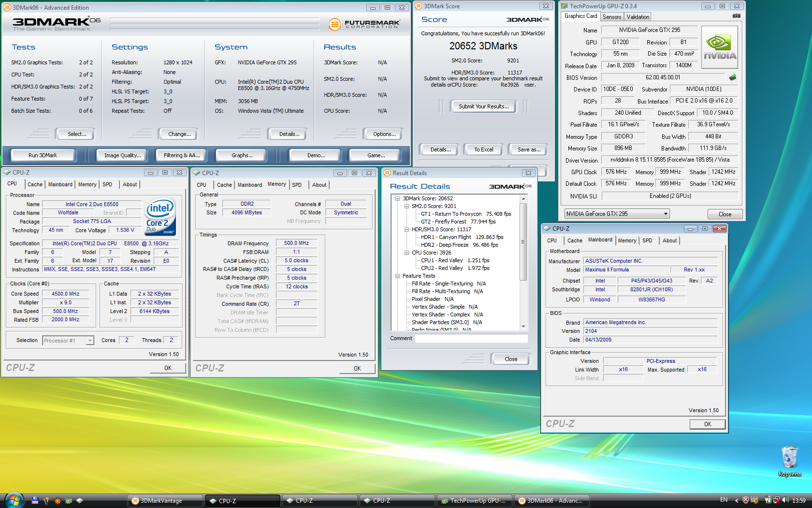Click the NVIDIA logo in GPU-Z

tap(720, 47)
